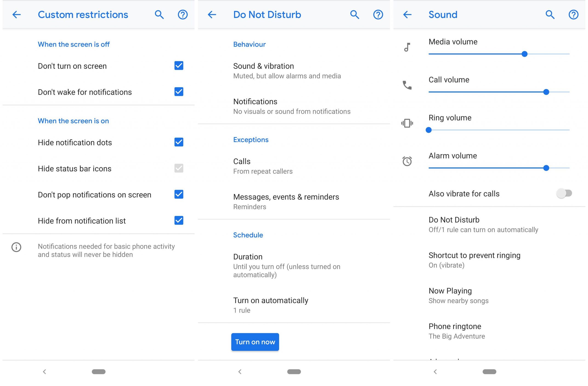The width and height of the screenshot is (588, 386).
Task: Tap the Call volume phone icon
Action: click(407, 85)
